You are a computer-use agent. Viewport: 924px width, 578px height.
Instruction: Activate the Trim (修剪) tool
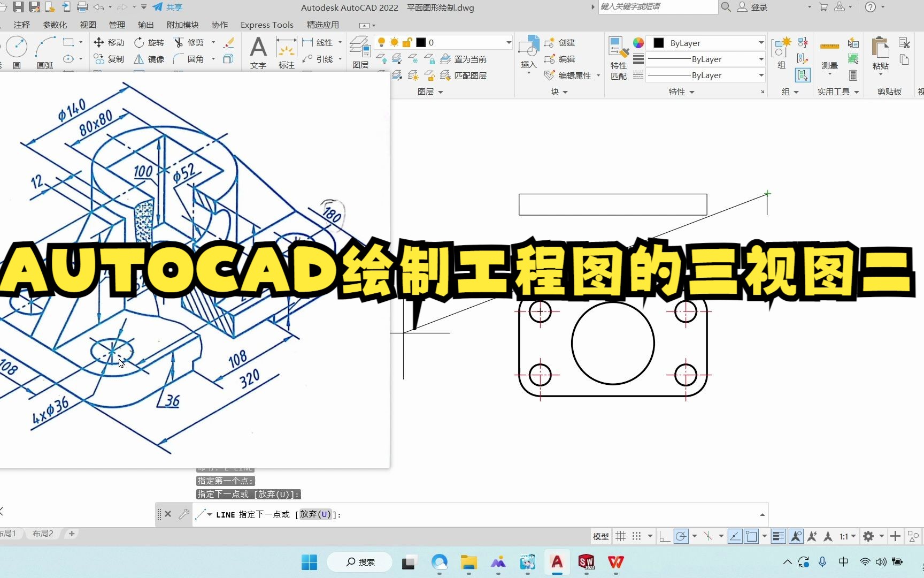[x=189, y=42]
